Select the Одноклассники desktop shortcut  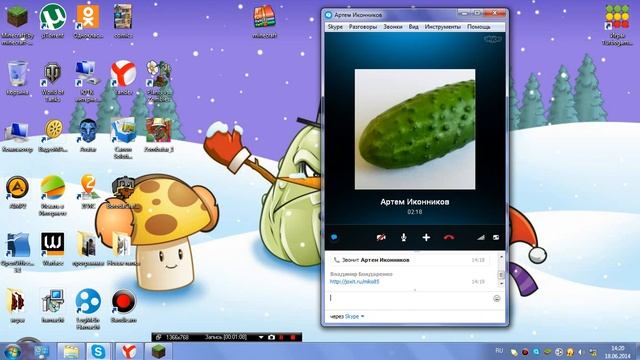(88, 21)
